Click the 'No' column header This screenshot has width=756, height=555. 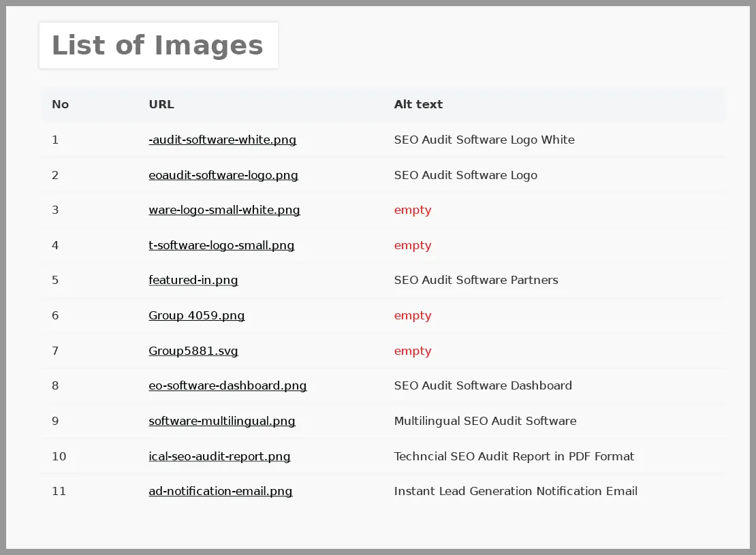[60, 105]
